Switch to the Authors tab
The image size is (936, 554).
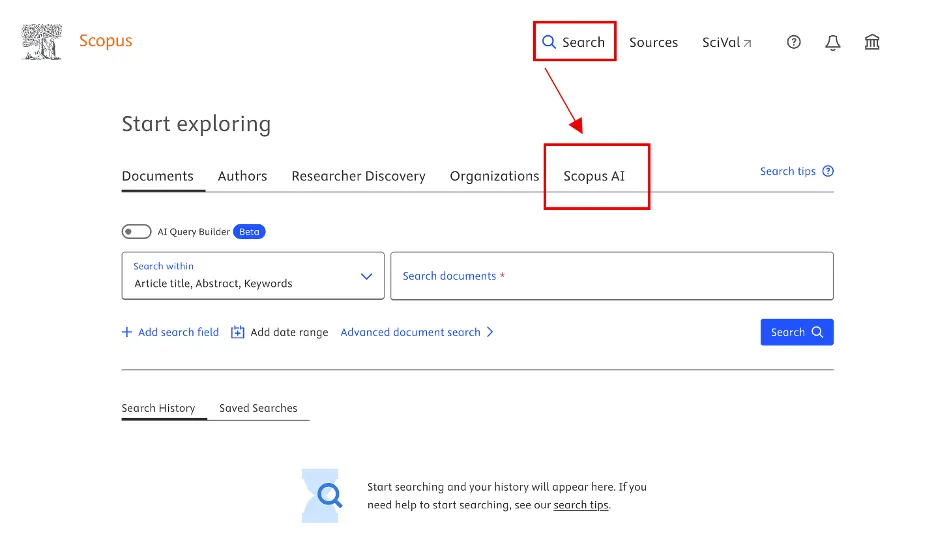point(242,176)
